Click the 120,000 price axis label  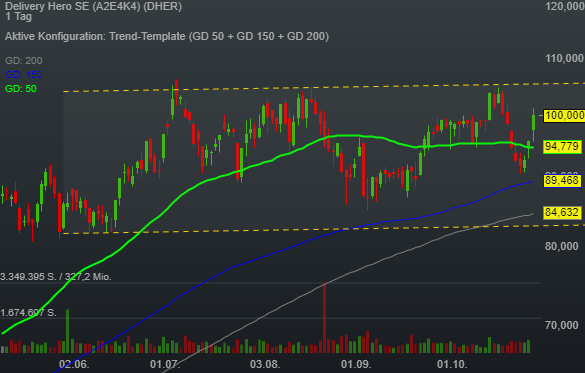tap(565, 6)
